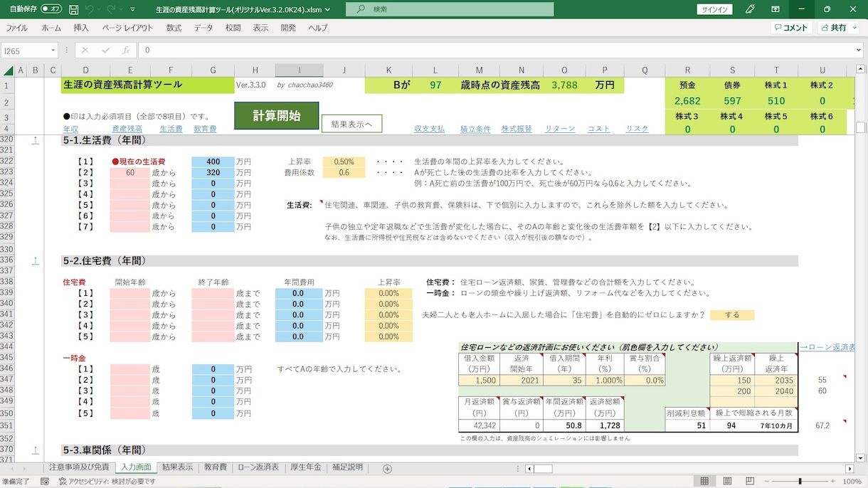Select the 年利 cell showing 1.000%
The width and height of the screenshot is (868, 488).
(604, 381)
